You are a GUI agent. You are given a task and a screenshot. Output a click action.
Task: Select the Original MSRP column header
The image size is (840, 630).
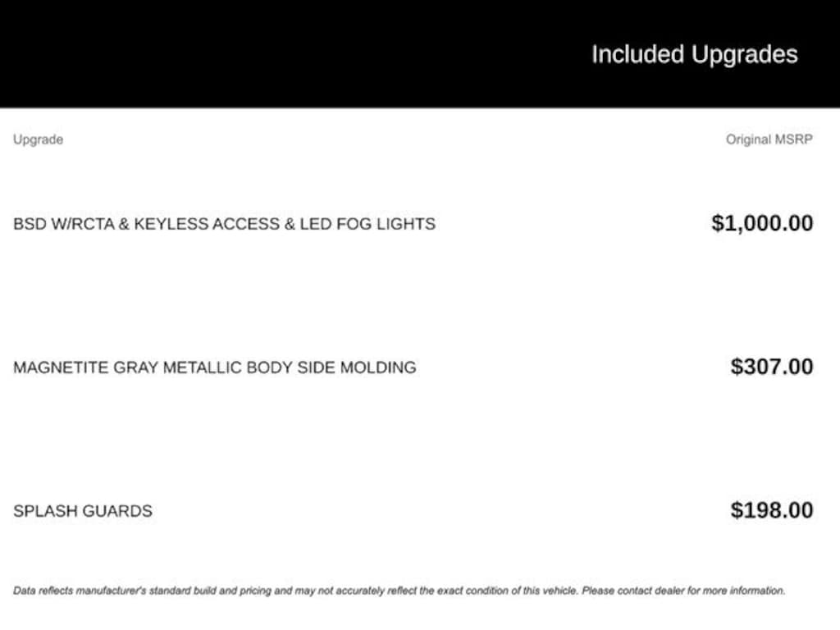[x=769, y=139]
